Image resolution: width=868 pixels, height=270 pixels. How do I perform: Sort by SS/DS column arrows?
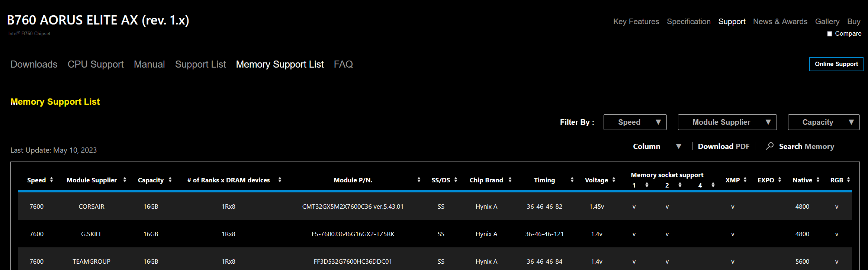point(456,180)
